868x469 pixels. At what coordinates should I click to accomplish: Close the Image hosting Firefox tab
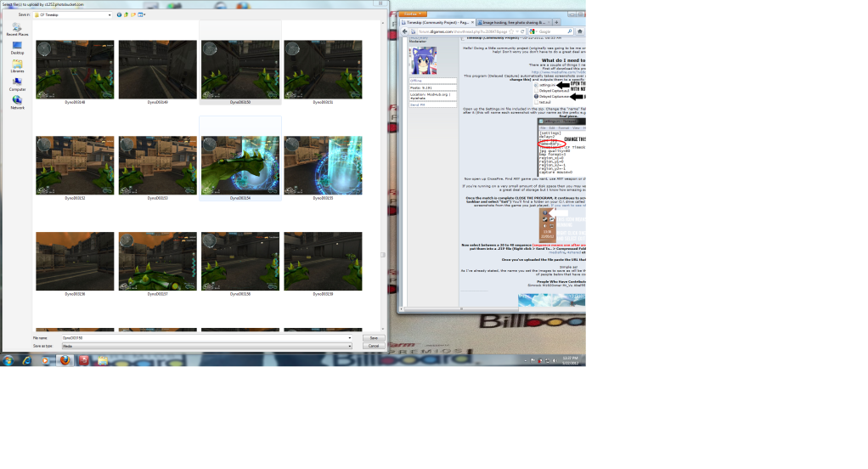[x=548, y=23]
